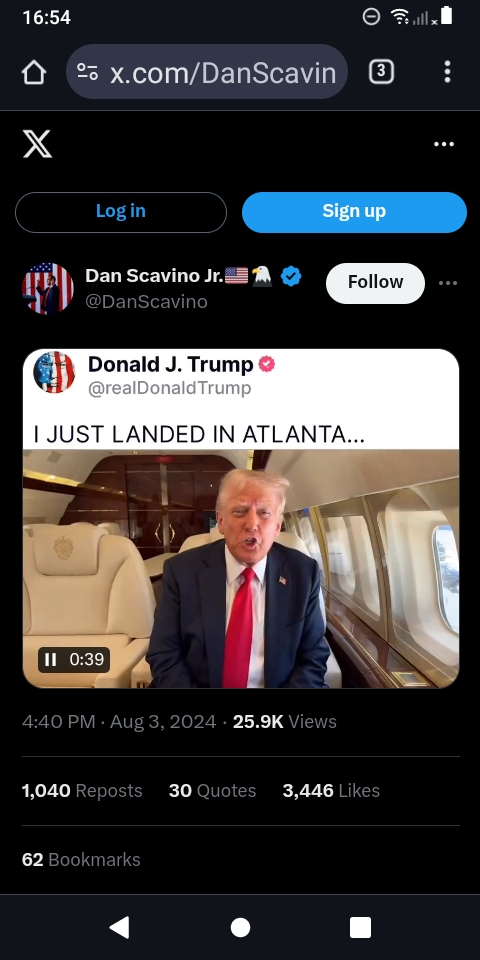Open the 4:40 PM Aug 3, 2024 timestamp
The width and height of the screenshot is (480, 960).
click(119, 722)
